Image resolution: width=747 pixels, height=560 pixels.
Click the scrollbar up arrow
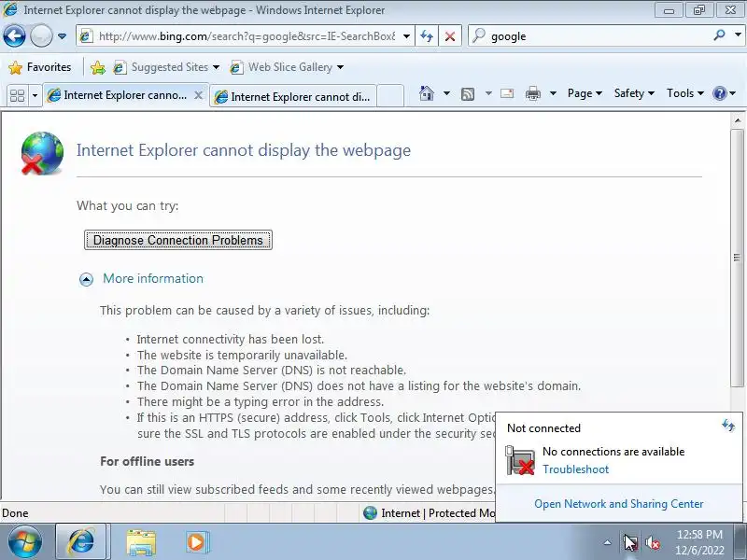(737, 120)
